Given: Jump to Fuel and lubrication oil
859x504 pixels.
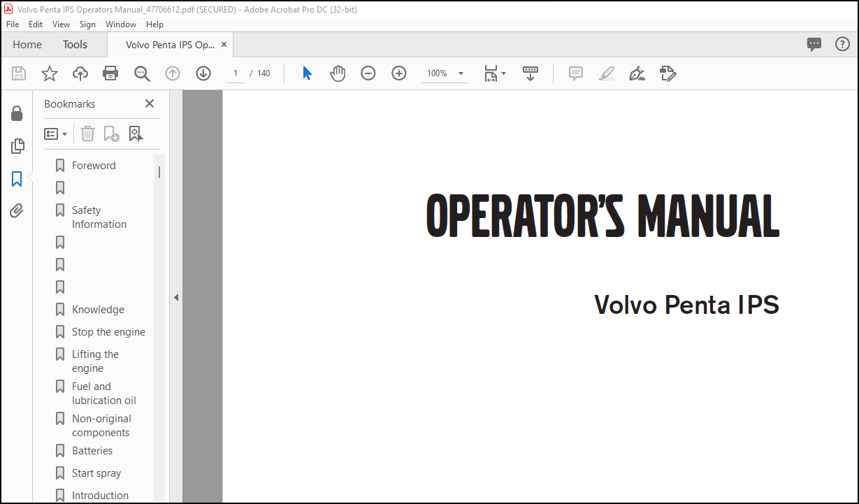Looking at the screenshot, I should [x=104, y=394].
